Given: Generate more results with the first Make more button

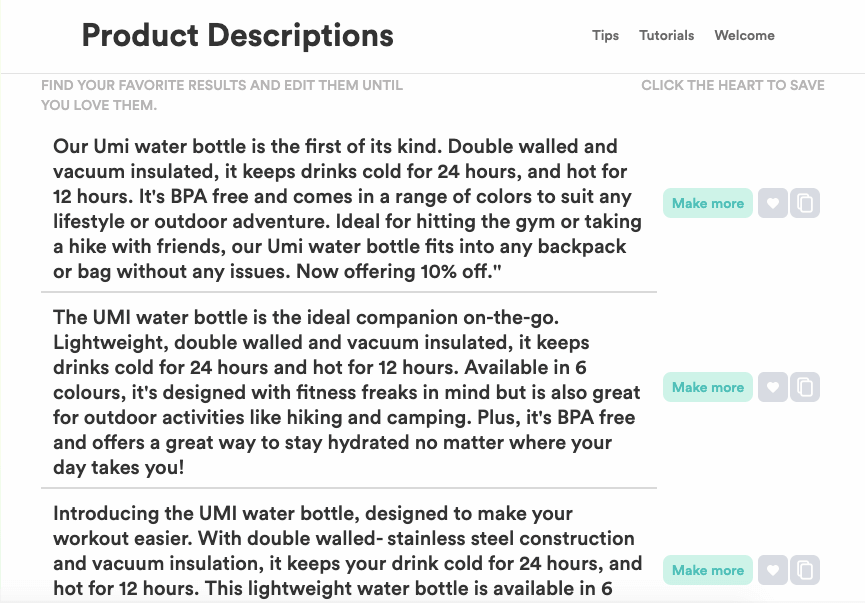Looking at the screenshot, I should pyautogui.click(x=707, y=203).
